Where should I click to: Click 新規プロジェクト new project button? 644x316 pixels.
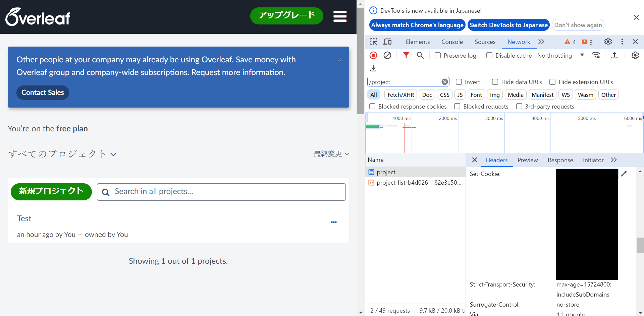51,192
